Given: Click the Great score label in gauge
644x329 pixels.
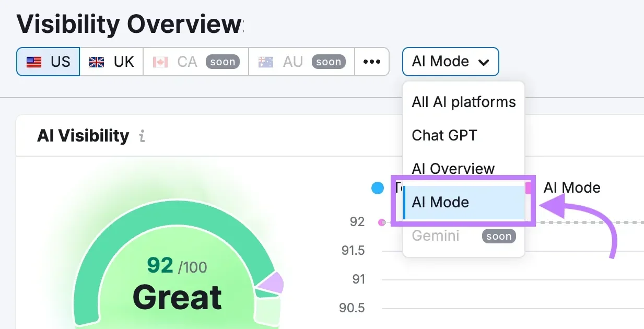Looking at the screenshot, I should pos(177,298).
